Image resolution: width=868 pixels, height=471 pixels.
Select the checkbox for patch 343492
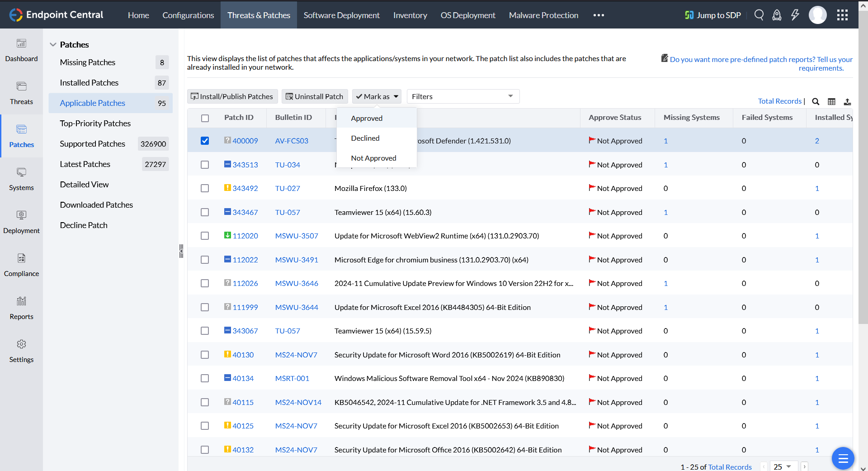[x=205, y=188]
